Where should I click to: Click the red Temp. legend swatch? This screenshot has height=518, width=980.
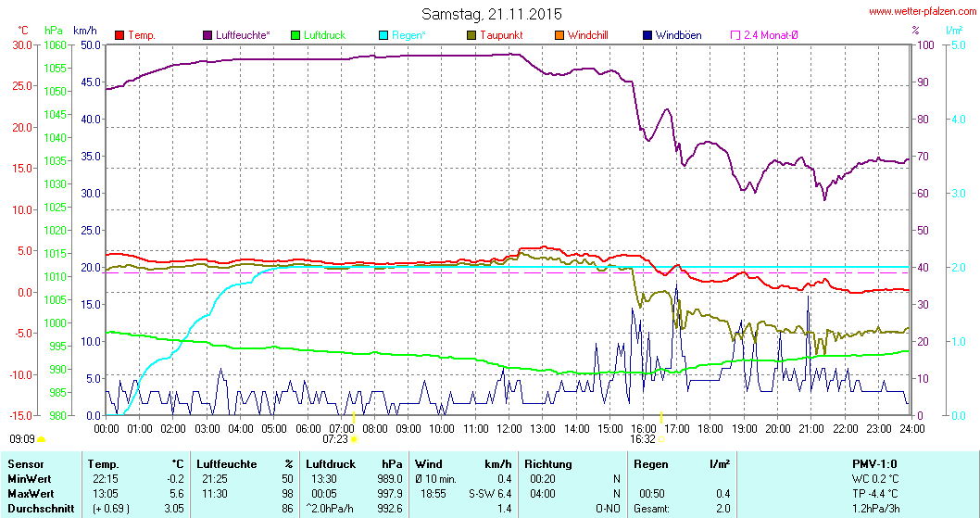click(120, 35)
